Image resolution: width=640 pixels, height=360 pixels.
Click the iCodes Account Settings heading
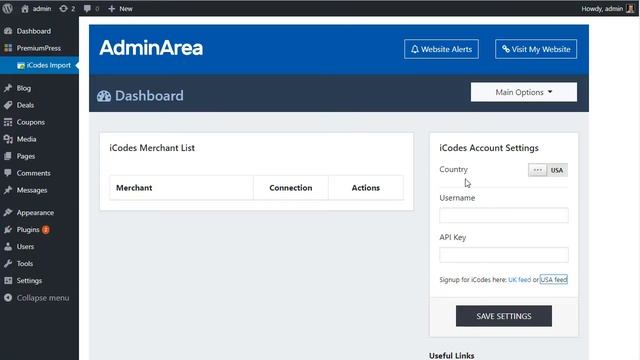[x=489, y=148]
